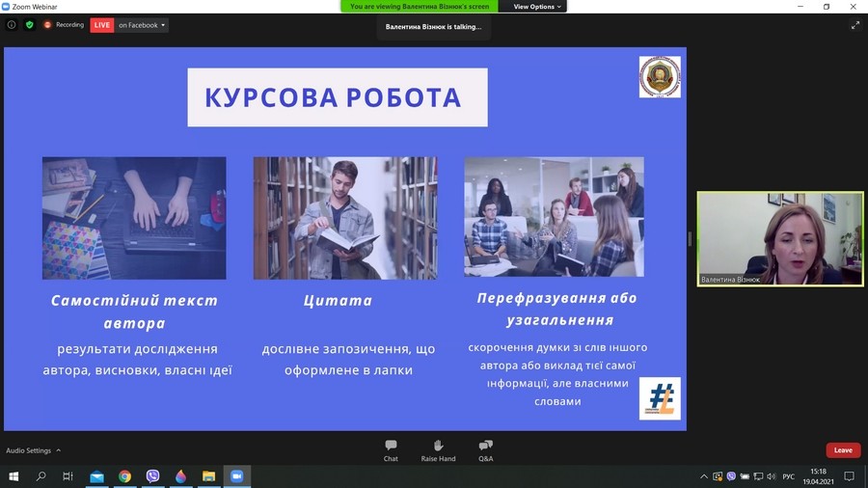Launch Mail from the taskbar
Viewport: 868px width, 488px height.
pyautogui.click(x=96, y=476)
